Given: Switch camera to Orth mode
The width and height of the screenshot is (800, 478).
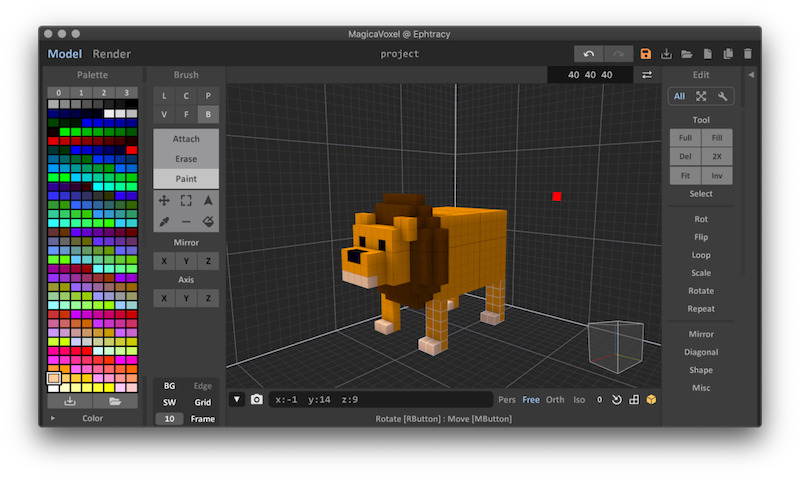Looking at the screenshot, I should point(555,400).
